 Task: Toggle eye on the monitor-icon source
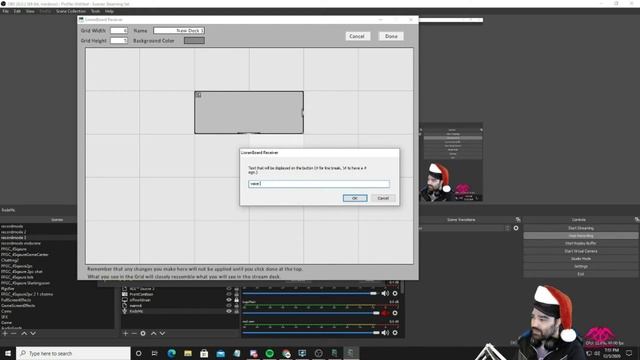click(x=229, y=300)
